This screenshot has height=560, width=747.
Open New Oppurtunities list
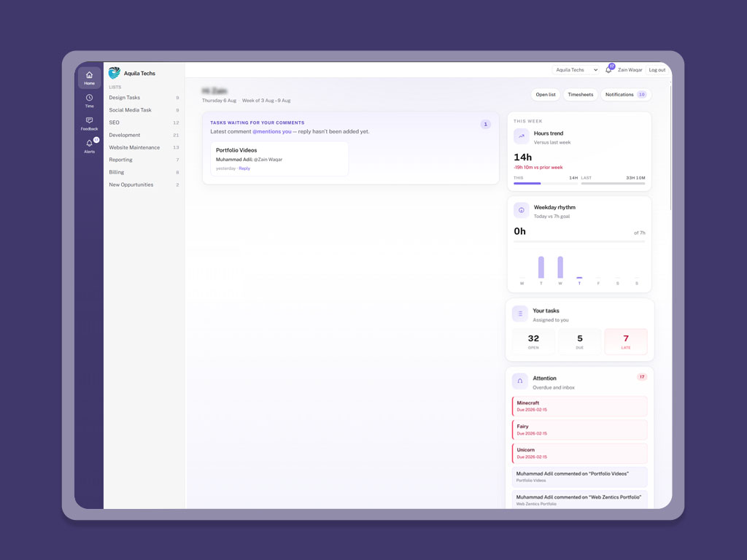[144, 184]
